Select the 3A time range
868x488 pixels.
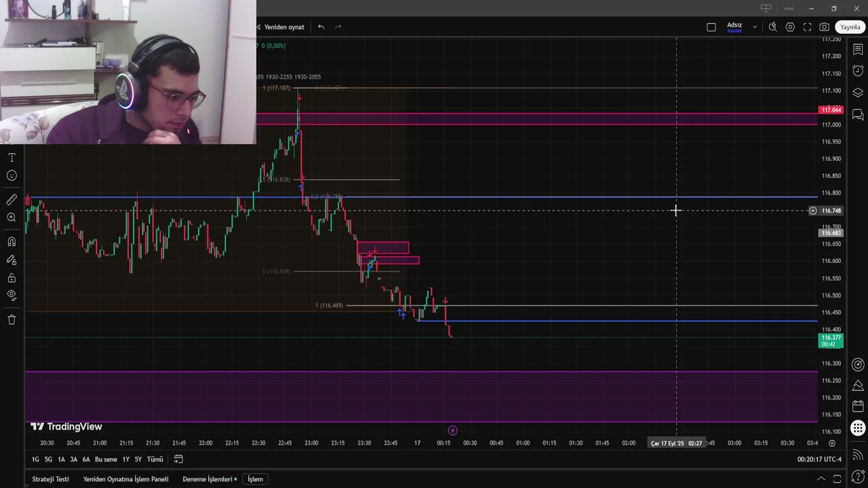74,460
